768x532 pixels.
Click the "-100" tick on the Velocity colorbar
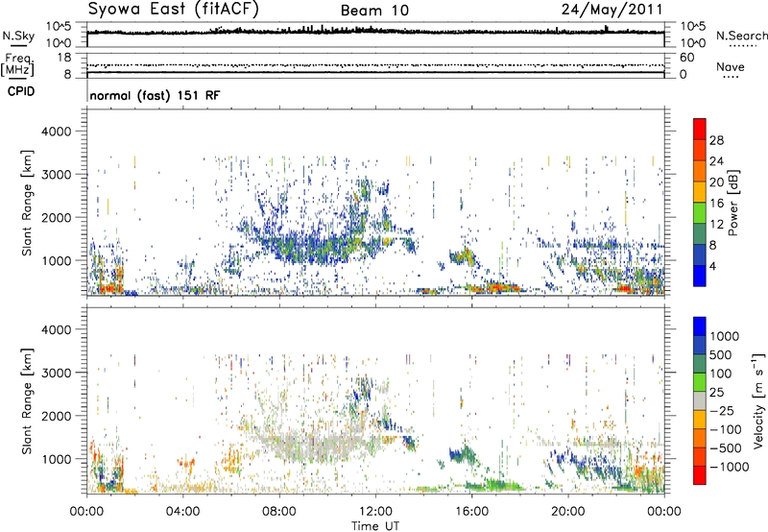pyautogui.click(x=726, y=429)
